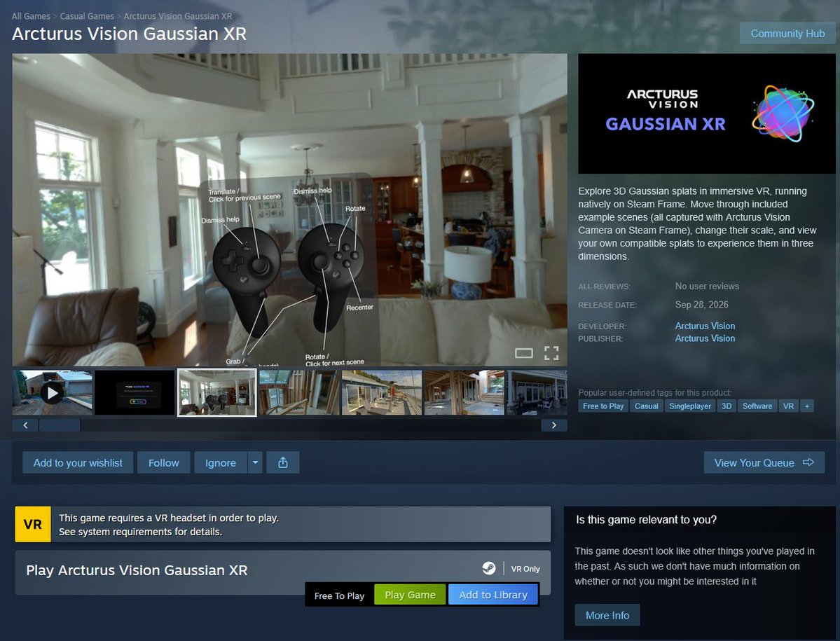Click the yellow VR badge
The image size is (840, 641).
[33, 524]
